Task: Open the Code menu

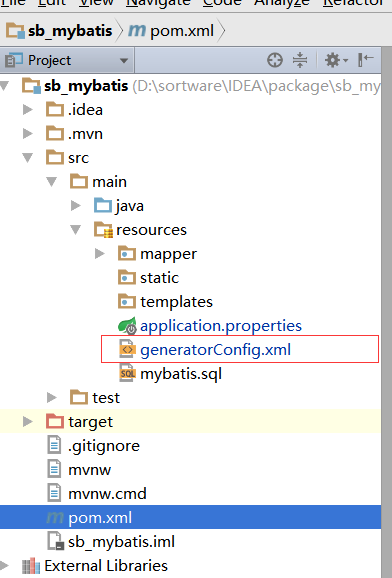Action: (222, 3)
